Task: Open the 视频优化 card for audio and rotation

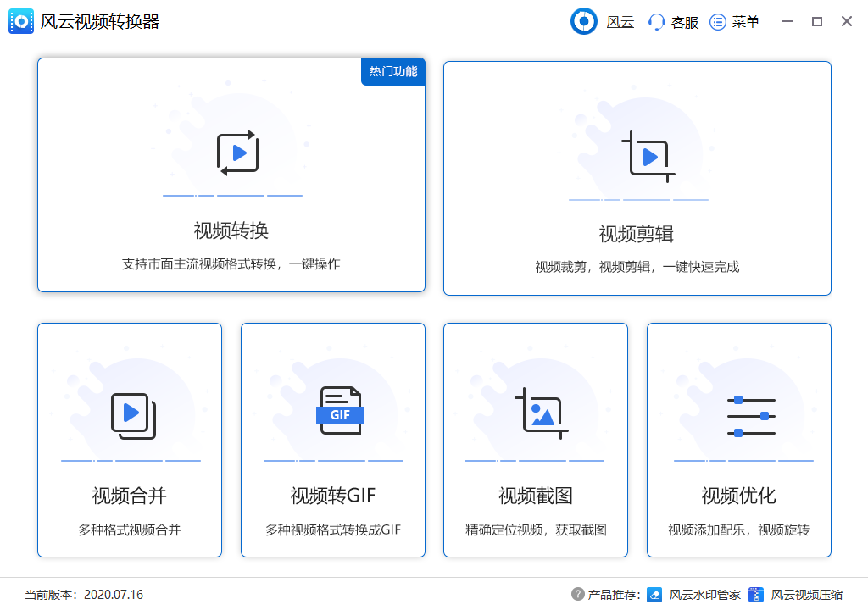Action: 738,440
